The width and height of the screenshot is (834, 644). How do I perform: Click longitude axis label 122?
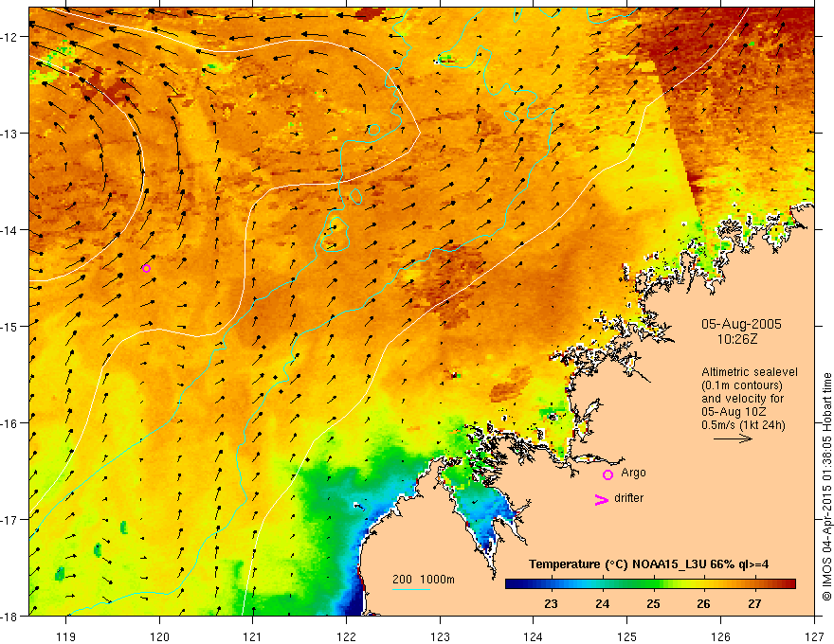coord(346,637)
